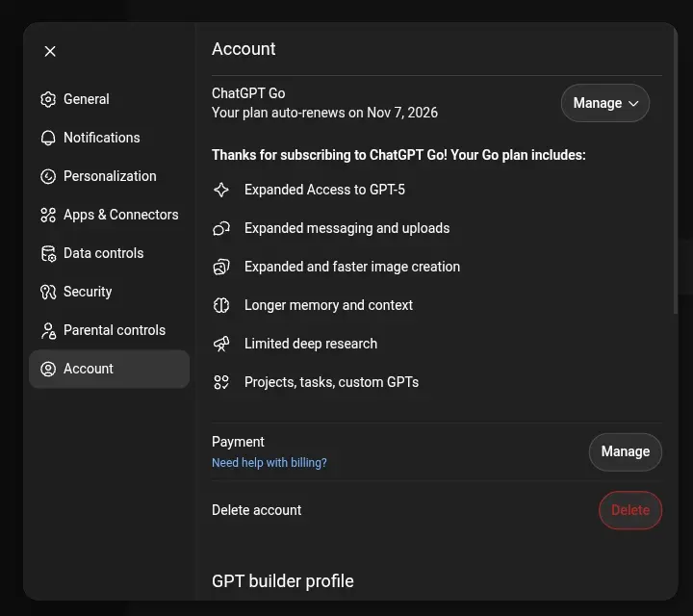This screenshot has width=693, height=616.
Task: Click the Security keys icon
Action: 48,292
